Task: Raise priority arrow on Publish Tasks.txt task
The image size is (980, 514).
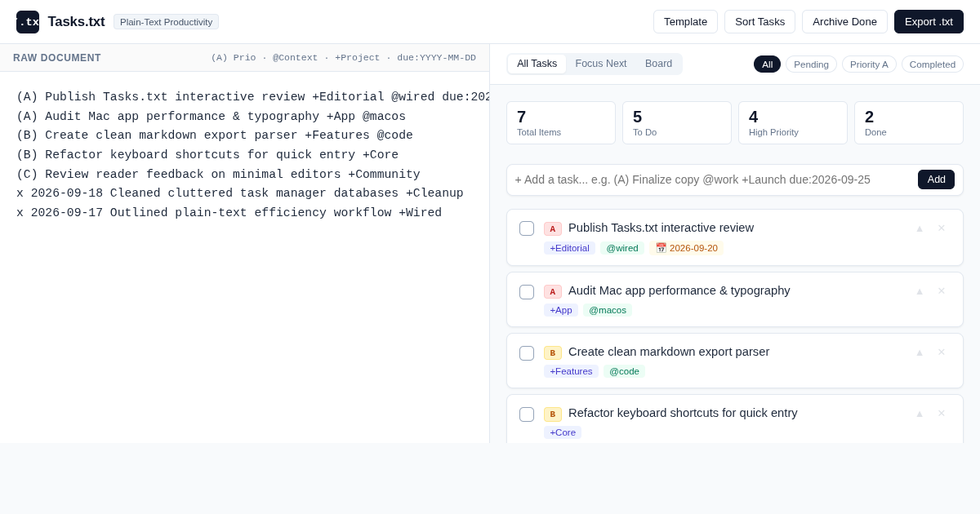Action: click(x=920, y=228)
